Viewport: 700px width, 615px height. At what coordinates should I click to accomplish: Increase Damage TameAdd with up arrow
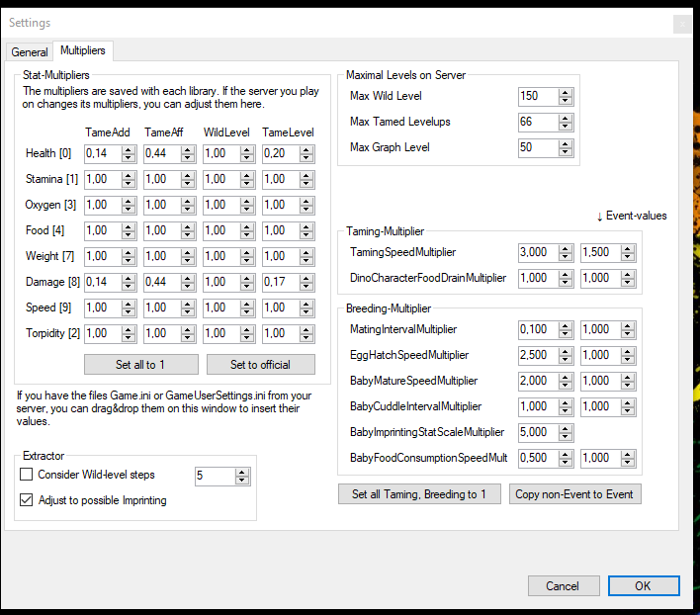point(129,279)
